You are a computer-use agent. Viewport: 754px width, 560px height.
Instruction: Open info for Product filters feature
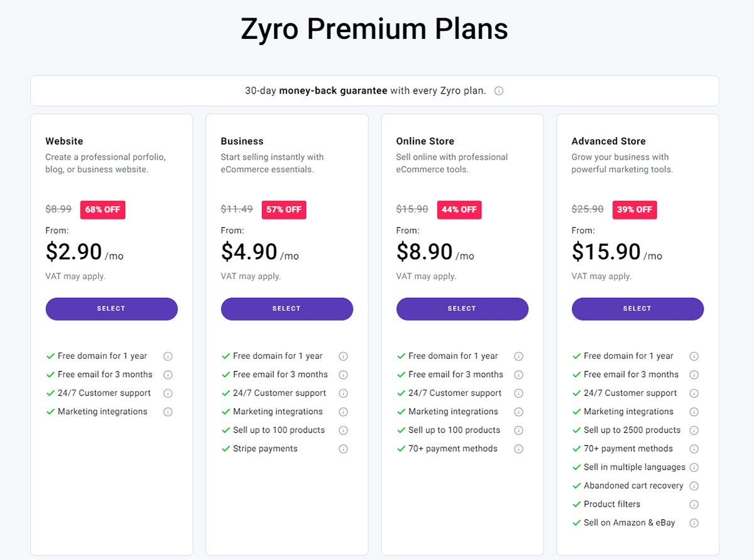click(694, 505)
